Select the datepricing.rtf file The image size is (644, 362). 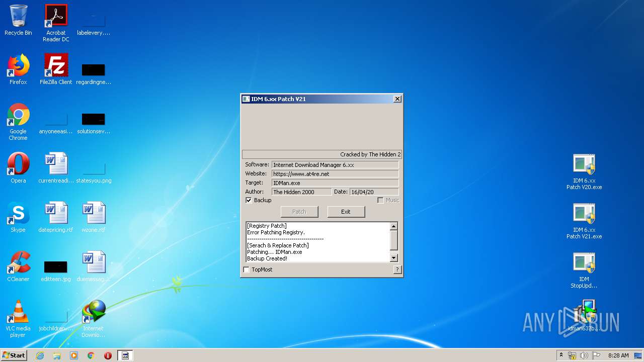tap(56, 217)
